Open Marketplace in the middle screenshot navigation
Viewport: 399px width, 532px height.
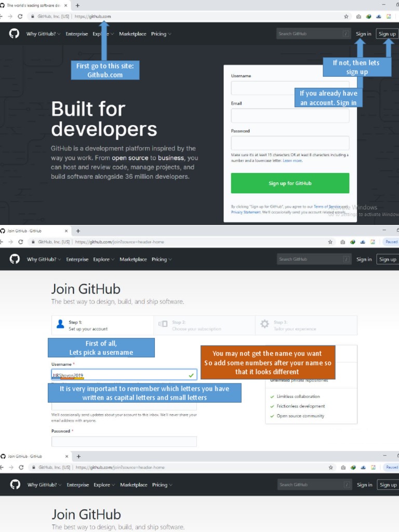[133, 259]
